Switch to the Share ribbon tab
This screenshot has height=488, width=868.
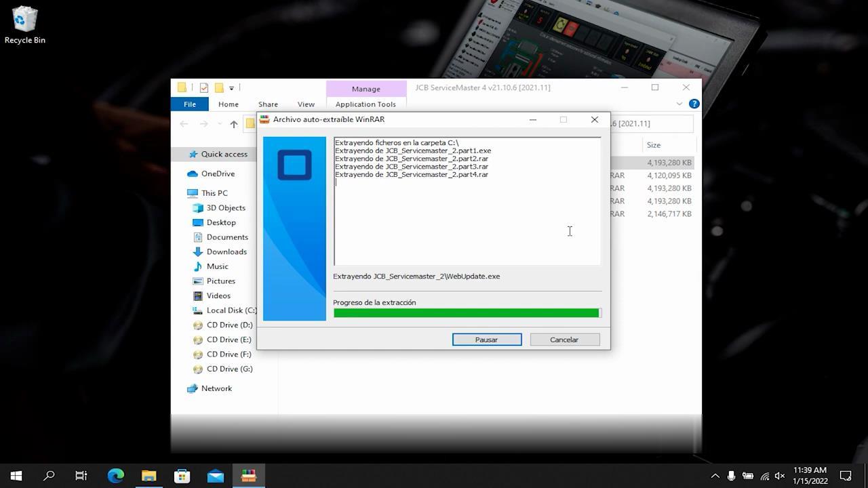tap(268, 104)
